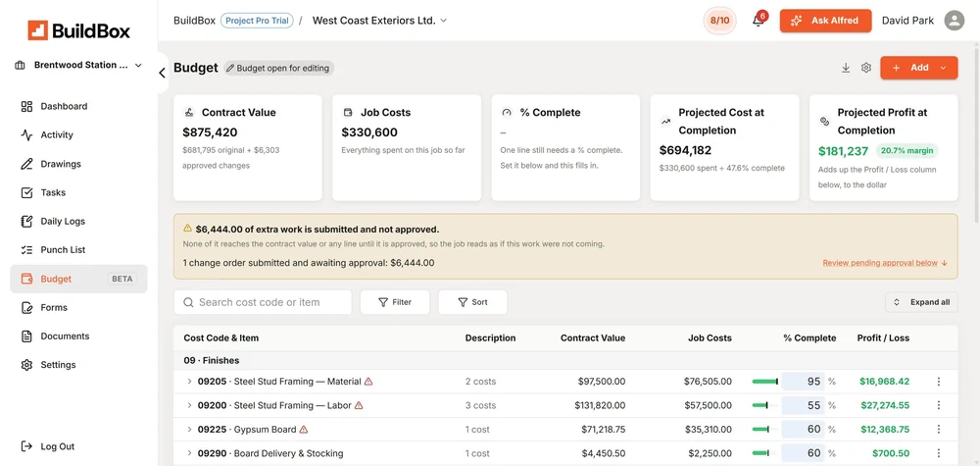The height and width of the screenshot is (466, 980).
Task: Click warning icon on 09205 row
Action: pyautogui.click(x=368, y=381)
